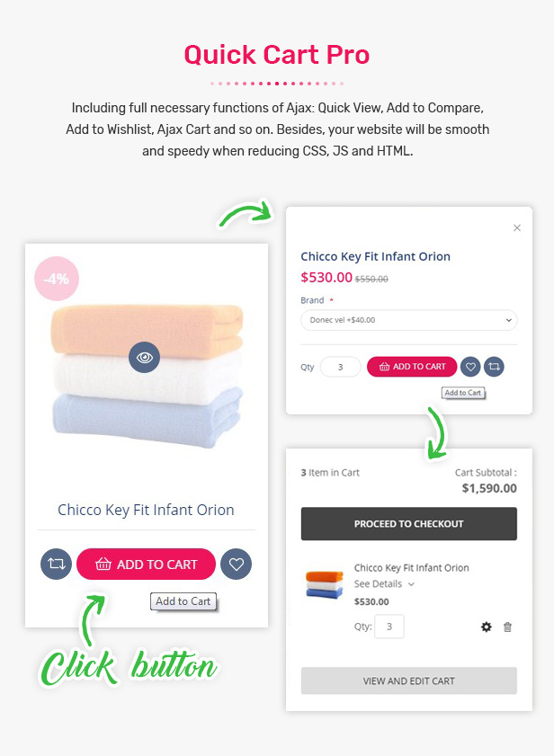Click Chicco Key Fit title in mini cart

[x=411, y=568]
